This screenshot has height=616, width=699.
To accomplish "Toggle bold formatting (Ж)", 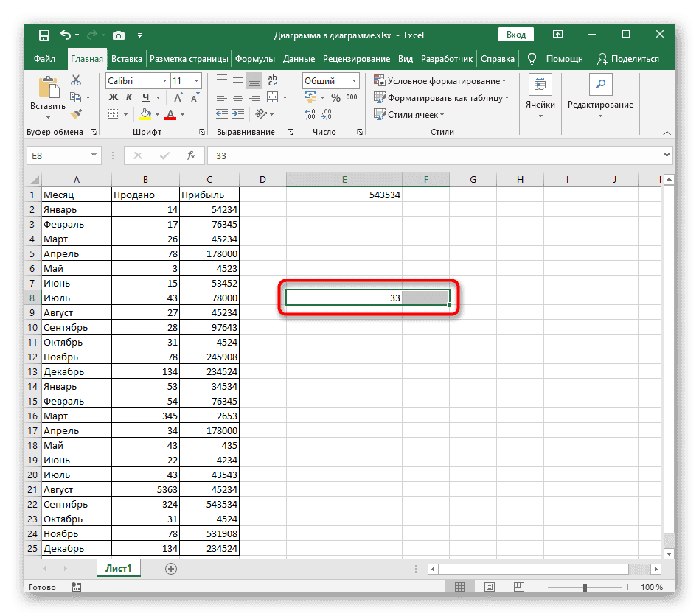I will tap(114, 97).
